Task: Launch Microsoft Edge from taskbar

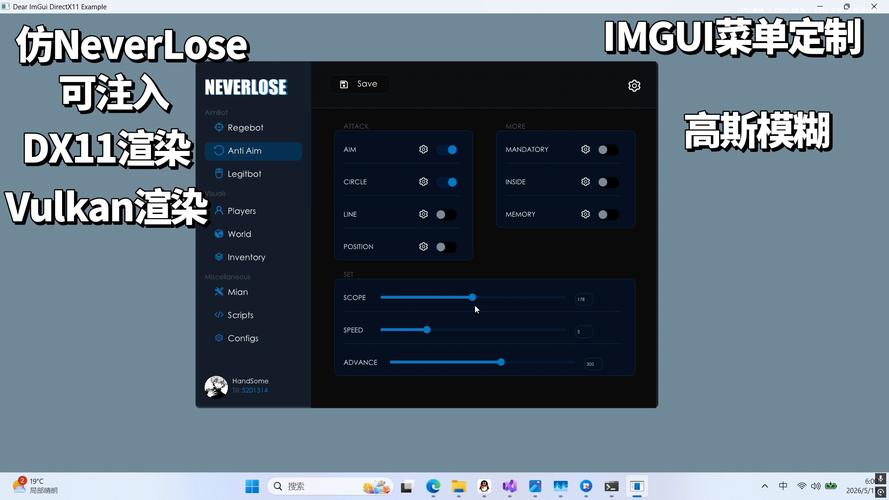Action: tap(434, 486)
